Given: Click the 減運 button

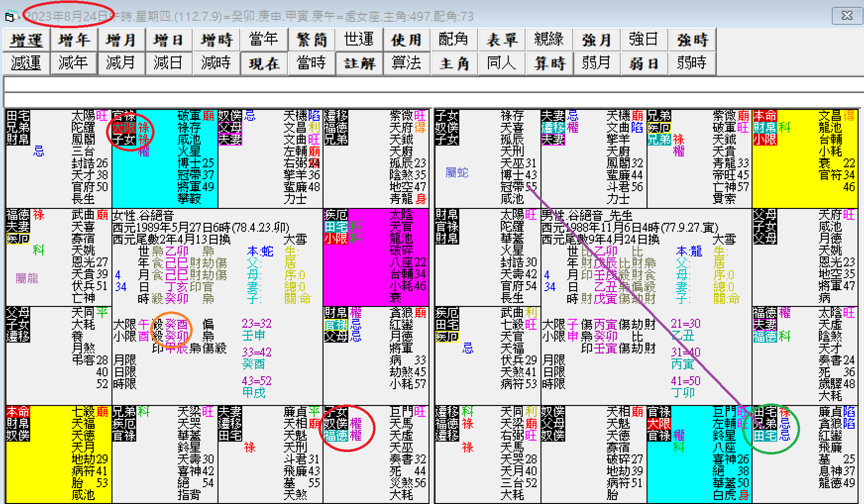Looking at the screenshot, I should 26,63.
